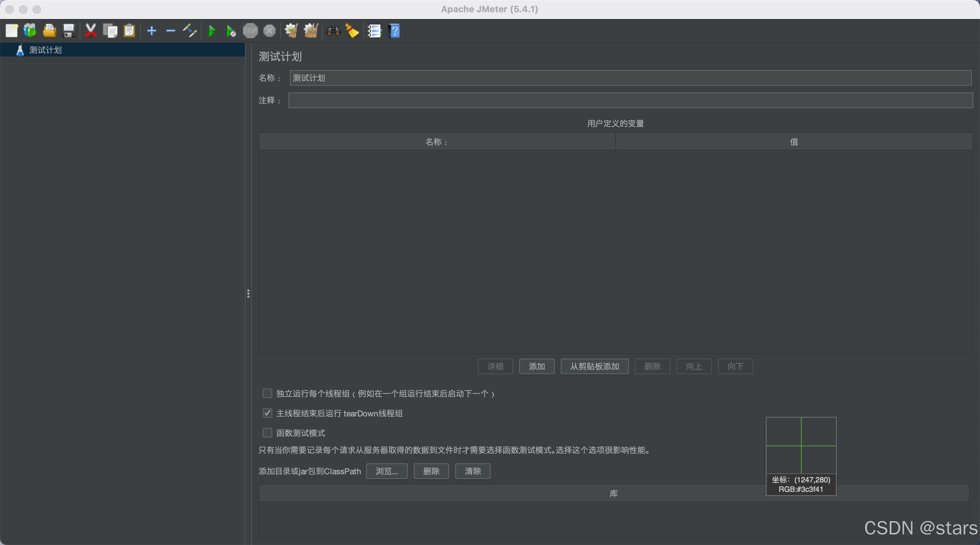Click the 名称 input field
The width and height of the screenshot is (980, 545).
[631, 78]
